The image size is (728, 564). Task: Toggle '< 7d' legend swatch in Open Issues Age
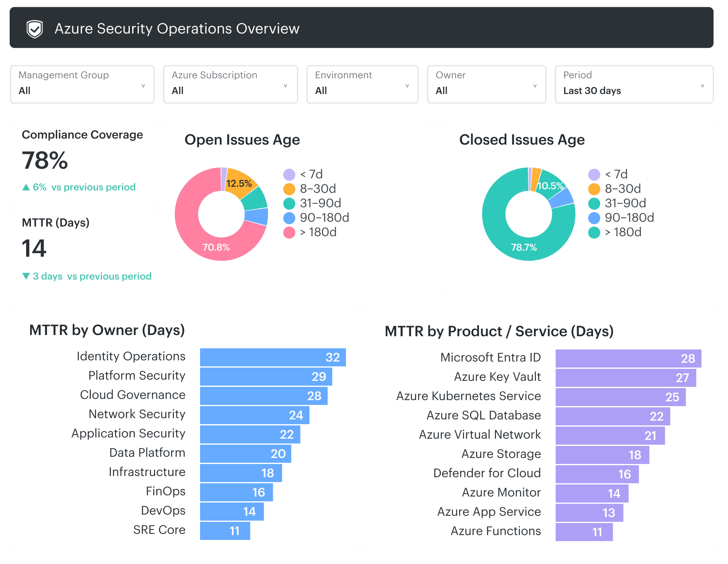click(x=289, y=174)
